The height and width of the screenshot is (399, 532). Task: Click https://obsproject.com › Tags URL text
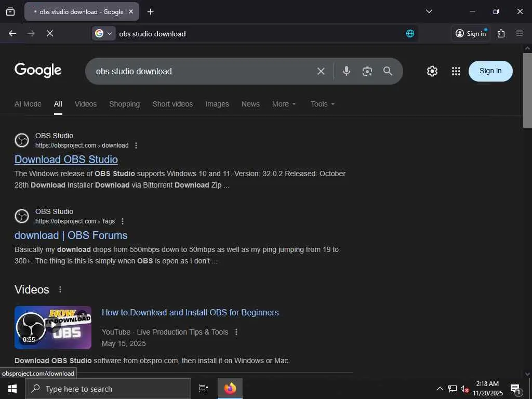[75, 221]
